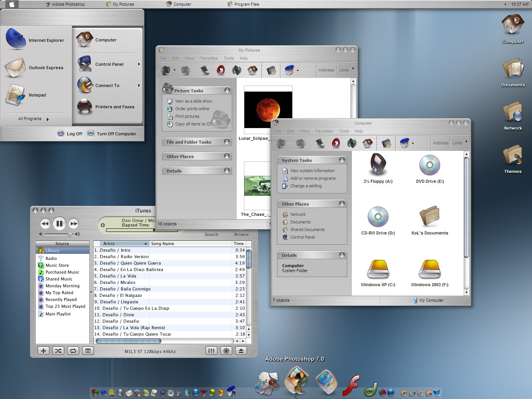Toggle repeat mode in iTunes
This screenshot has width=532, height=399.
(x=73, y=351)
